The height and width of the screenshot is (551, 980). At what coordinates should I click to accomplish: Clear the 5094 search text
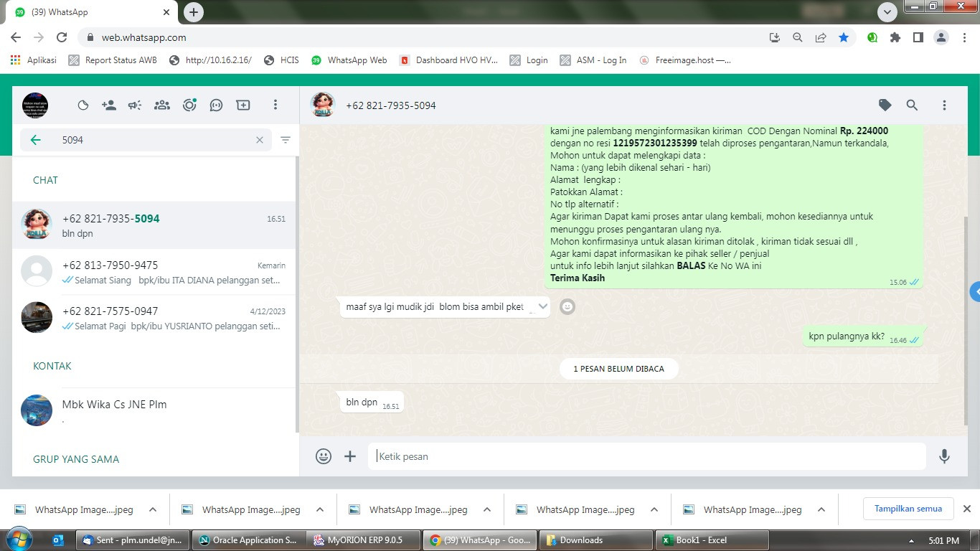click(x=260, y=140)
